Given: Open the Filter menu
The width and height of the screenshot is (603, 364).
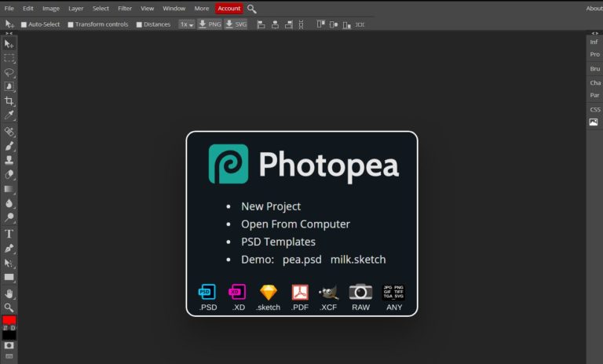Looking at the screenshot, I should pyautogui.click(x=125, y=9).
